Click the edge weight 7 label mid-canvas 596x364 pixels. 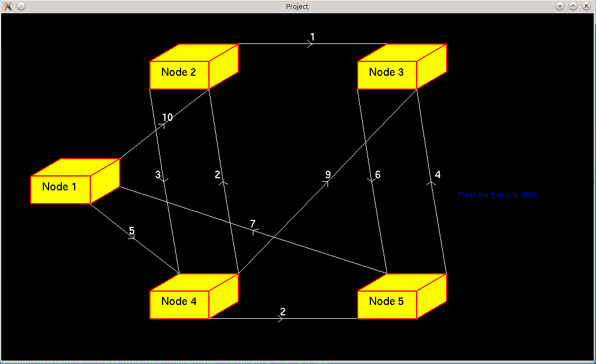pos(253,223)
